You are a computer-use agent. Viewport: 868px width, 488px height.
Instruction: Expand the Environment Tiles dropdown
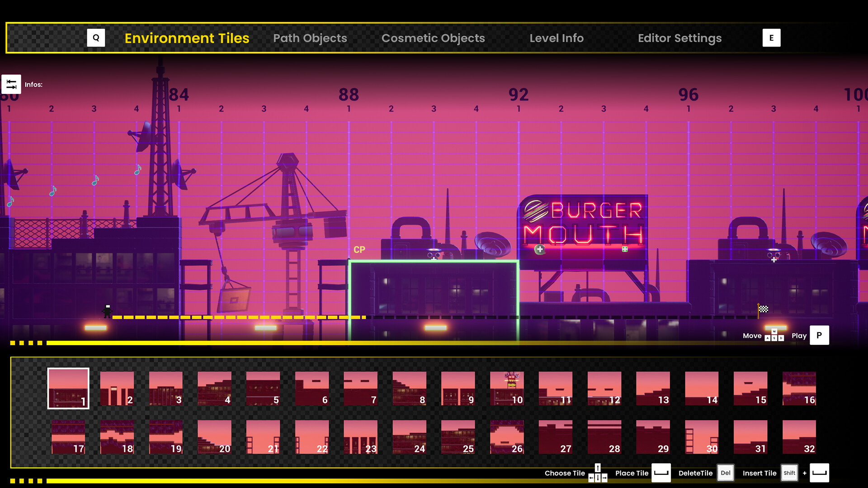coord(187,38)
